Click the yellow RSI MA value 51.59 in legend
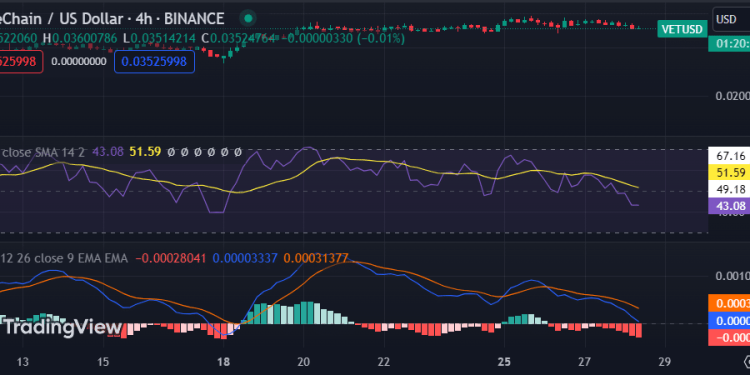The width and height of the screenshot is (750, 375). pyautogui.click(x=144, y=153)
